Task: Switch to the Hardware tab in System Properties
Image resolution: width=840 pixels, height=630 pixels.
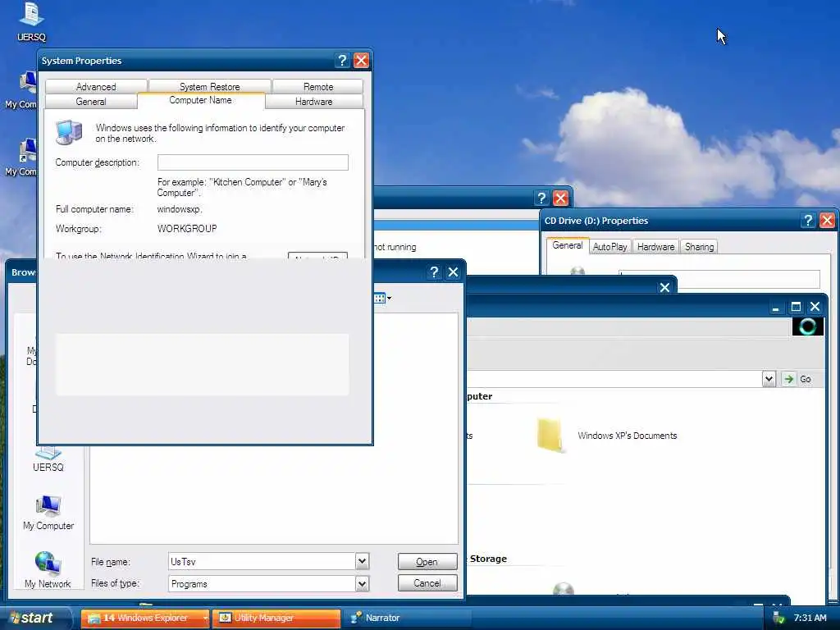Action: 314,101
